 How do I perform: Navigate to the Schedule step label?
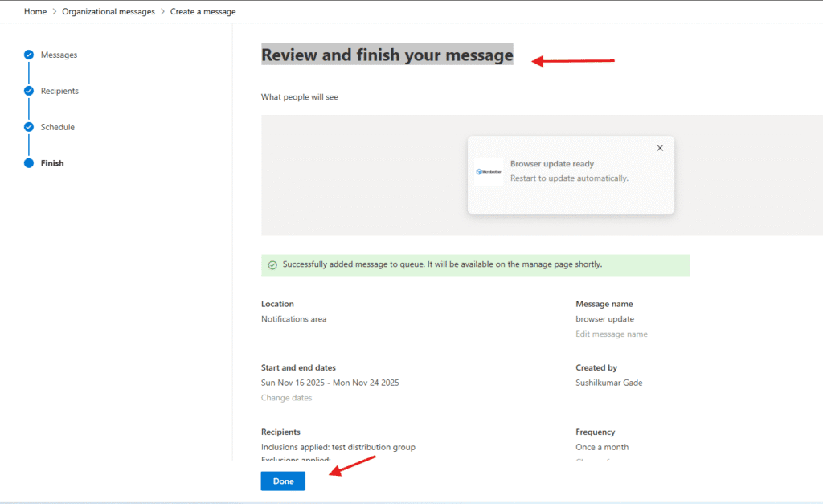point(58,127)
